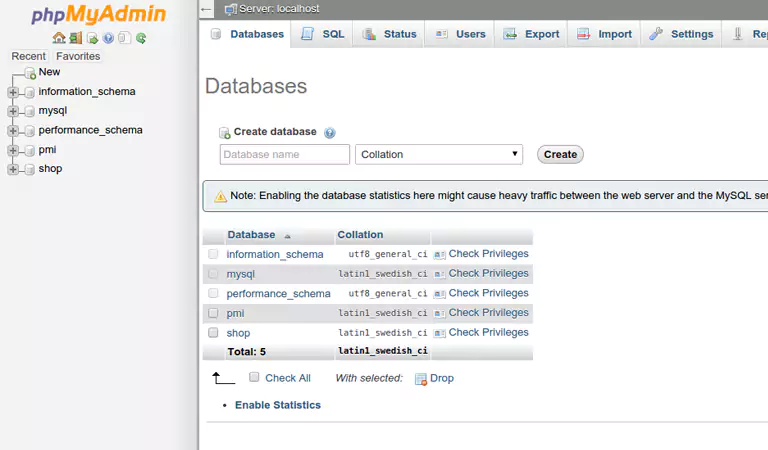768x450 pixels.
Task: Sort by the Database column header
Action: point(251,235)
